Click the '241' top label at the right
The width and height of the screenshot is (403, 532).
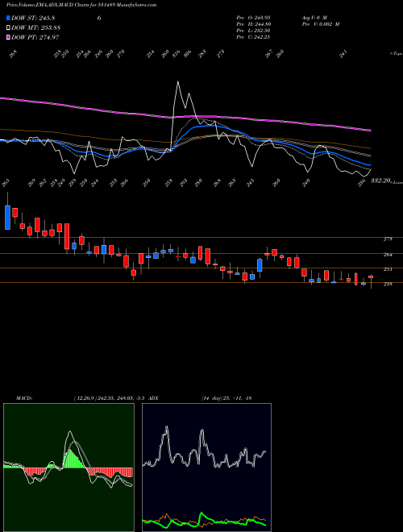[343, 54]
